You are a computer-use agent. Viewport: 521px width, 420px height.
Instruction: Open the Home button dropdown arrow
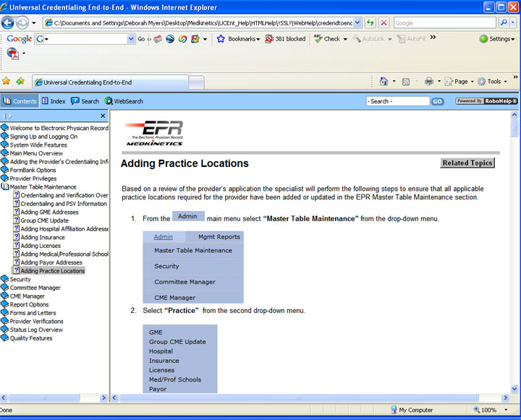(394, 82)
